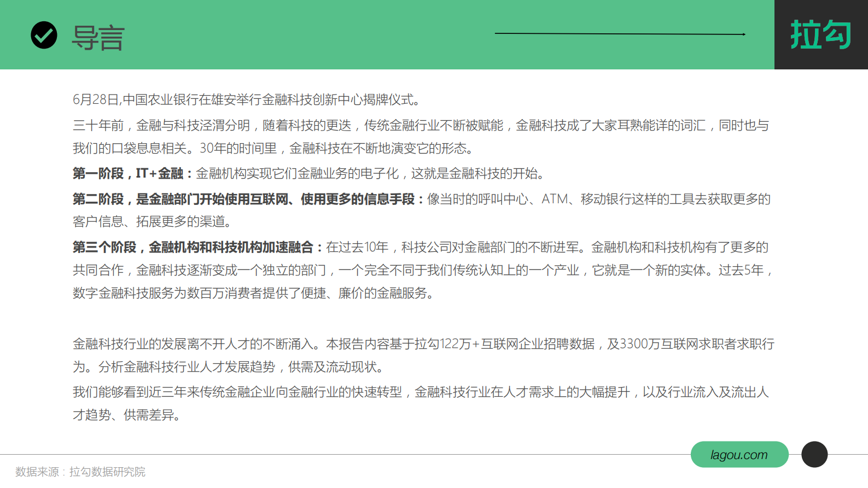Viewport: 868px width, 488px height.
Task: Click the line starting 数字金融科技服务
Action: coord(253,293)
